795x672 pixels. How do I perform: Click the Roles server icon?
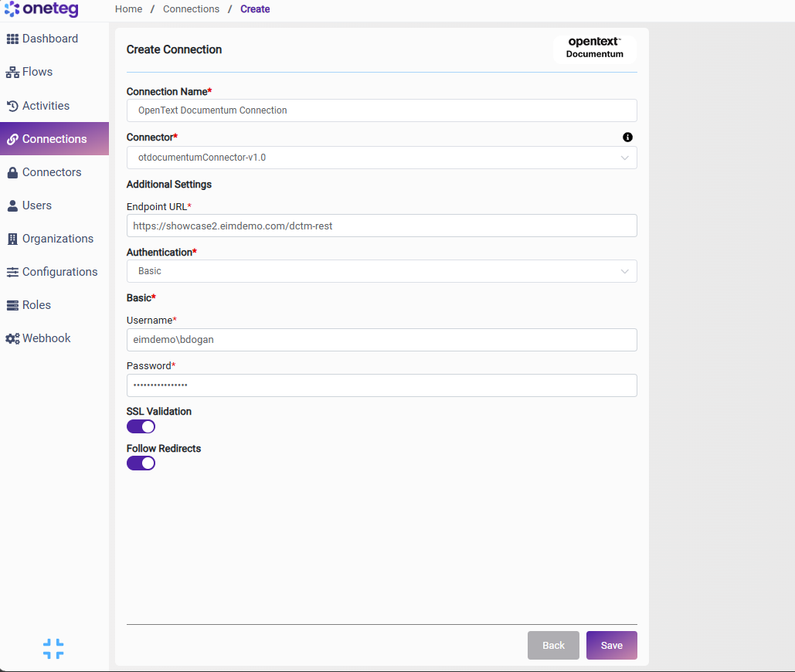click(x=12, y=306)
